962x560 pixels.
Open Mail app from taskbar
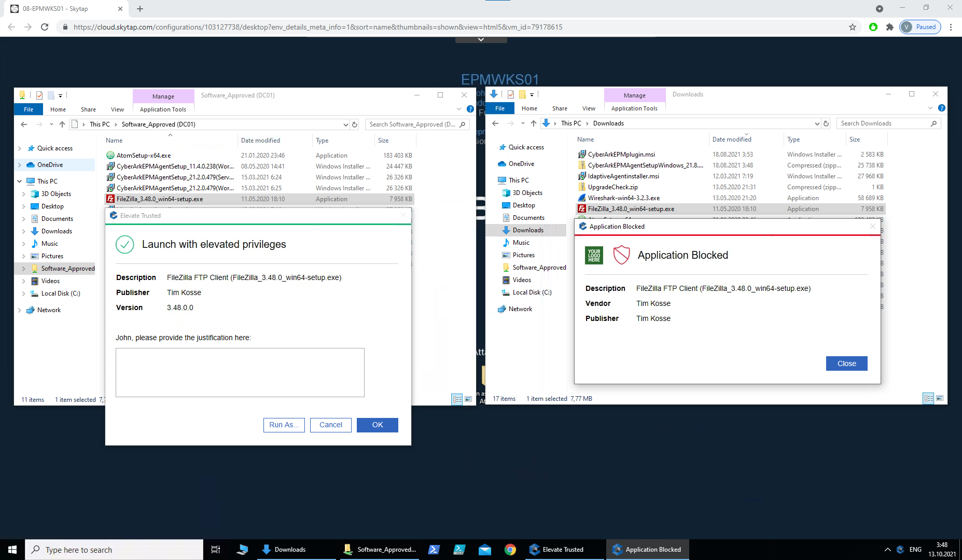[x=485, y=550]
